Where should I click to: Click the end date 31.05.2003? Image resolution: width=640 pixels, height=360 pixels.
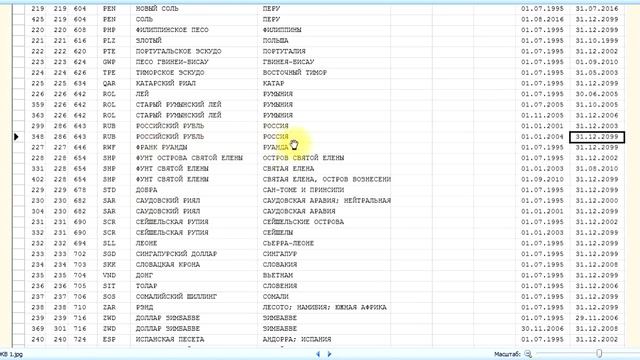pyautogui.click(x=597, y=73)
